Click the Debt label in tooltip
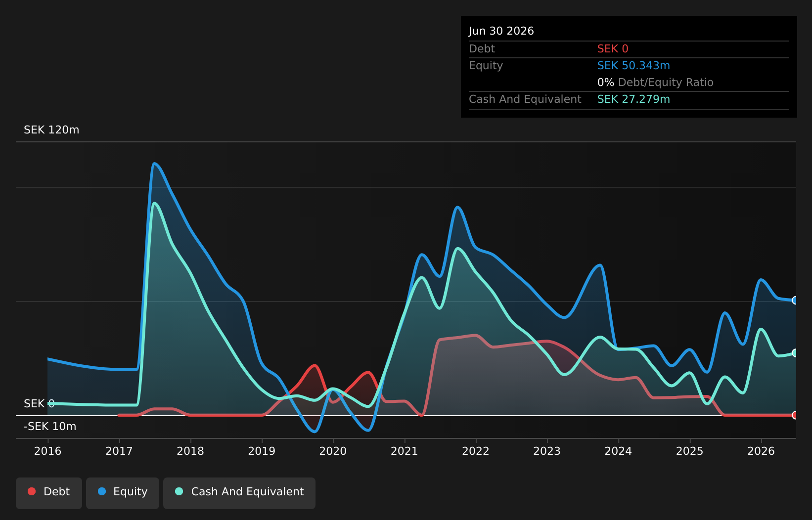This screenshot has height=520, width=812. tap(482, 49)
